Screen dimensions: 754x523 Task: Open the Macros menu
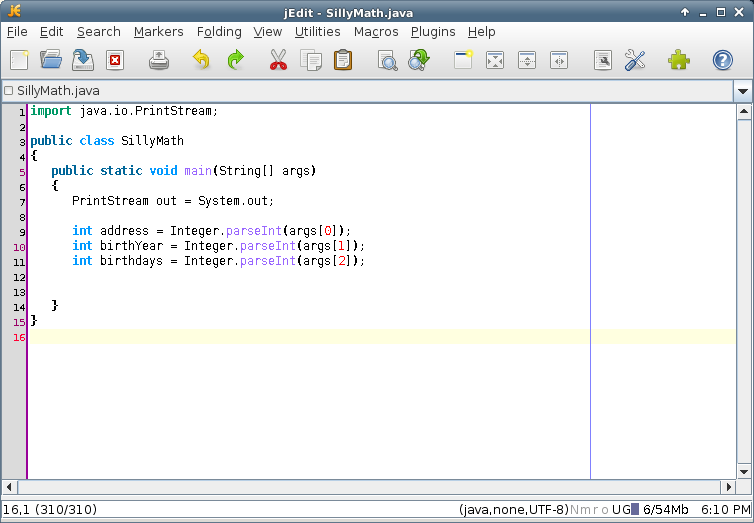[376, 32]
